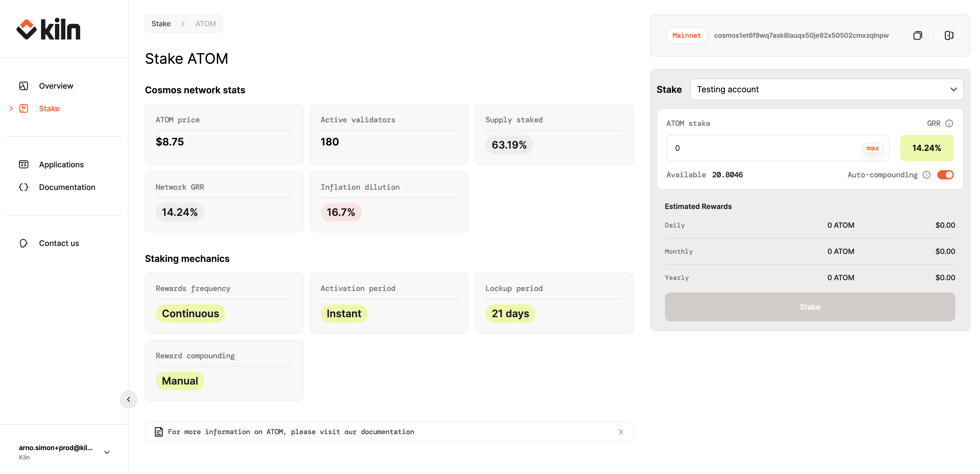Click the Documentation braces icon
Viewport: 980px width, 474px height.
pyautogui.click(x=24, y=187)
